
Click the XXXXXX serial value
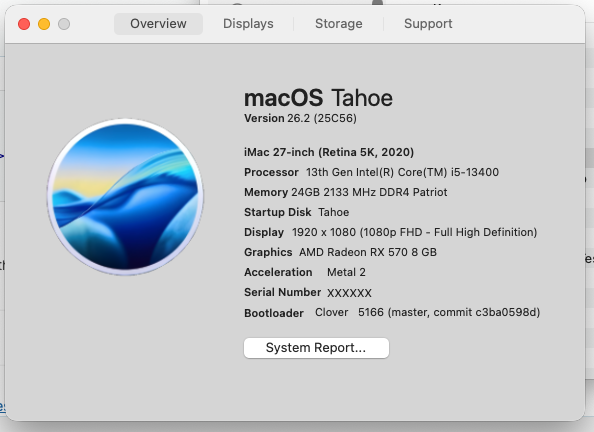[349, 293]
